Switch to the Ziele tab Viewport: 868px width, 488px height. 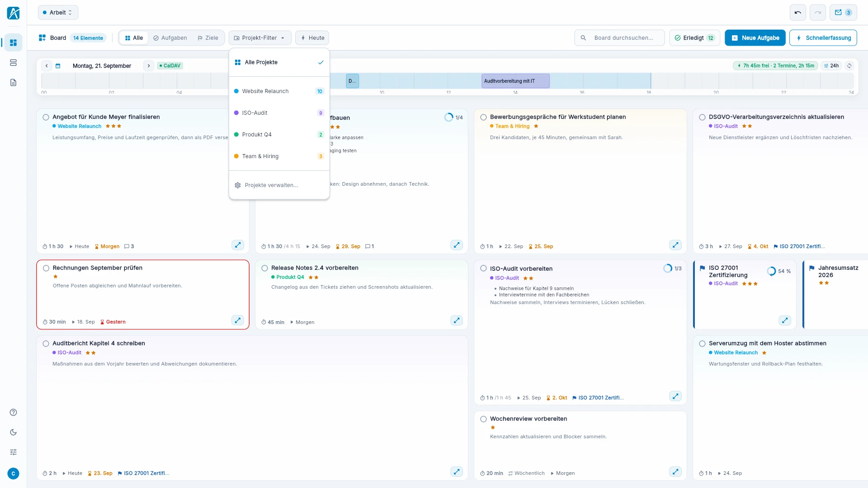tap(208, 38)
